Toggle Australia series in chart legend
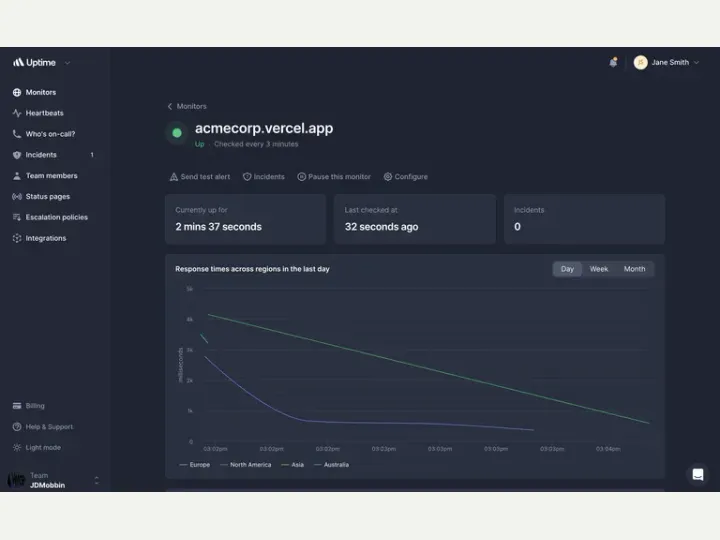 click(x=332, y=465)
